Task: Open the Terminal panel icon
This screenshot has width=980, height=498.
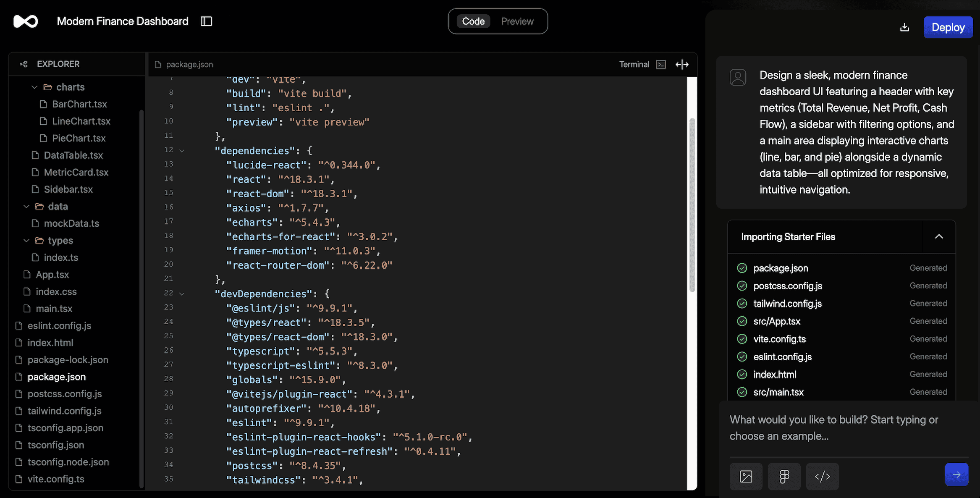Action: pos(661,64)
